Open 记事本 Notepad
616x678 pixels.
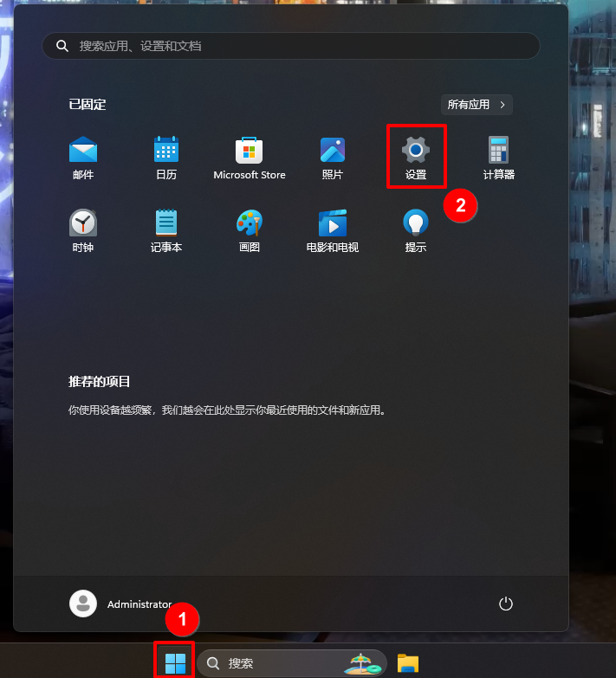click(x=166, y=230)
